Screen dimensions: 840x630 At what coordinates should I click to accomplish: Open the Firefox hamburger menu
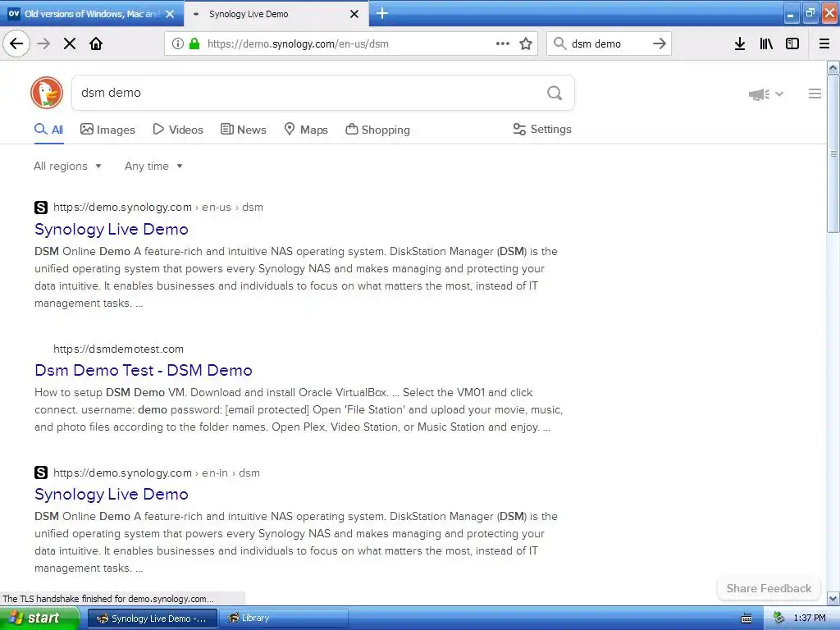coord(824,43)
